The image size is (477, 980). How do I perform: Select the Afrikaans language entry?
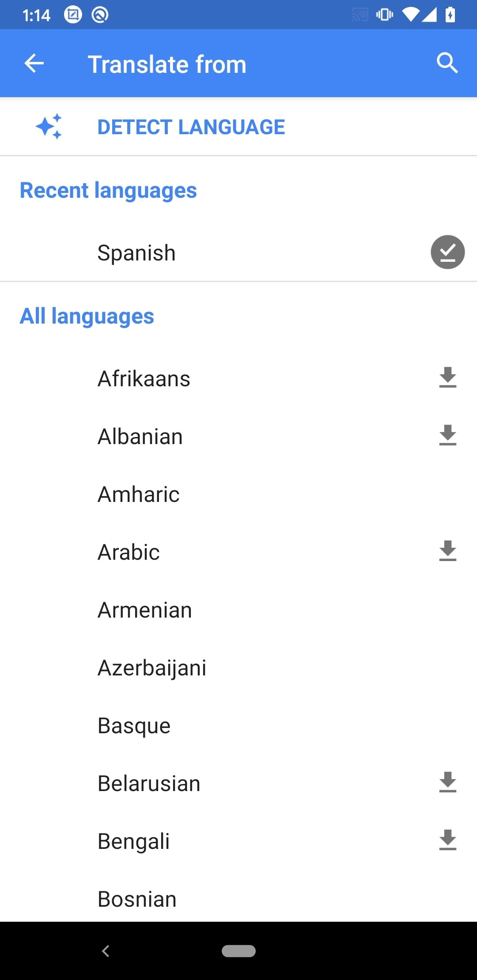144,379
